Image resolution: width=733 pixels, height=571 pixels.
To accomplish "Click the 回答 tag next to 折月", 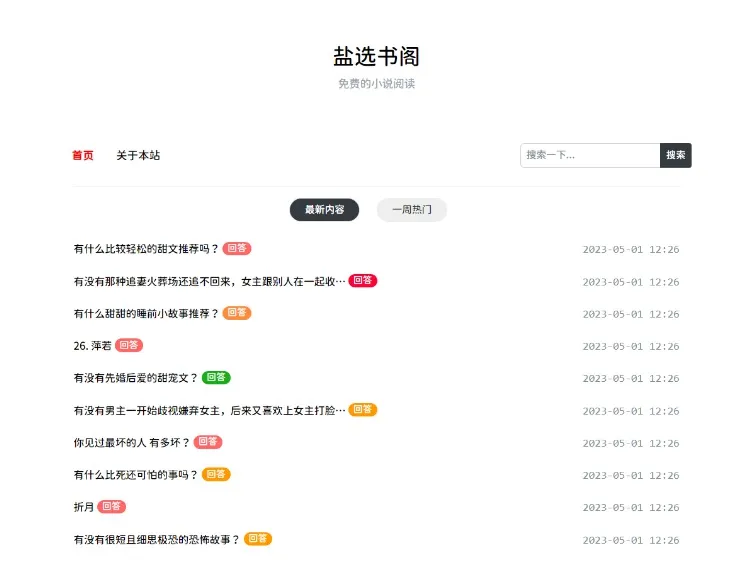I will click(112, 507).
